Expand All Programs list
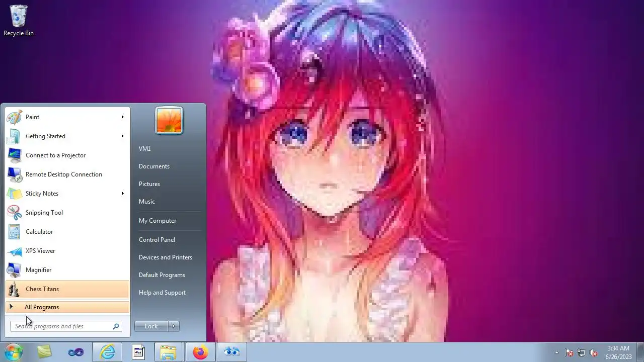The image size is (644, 362). (x=67, y=307)
